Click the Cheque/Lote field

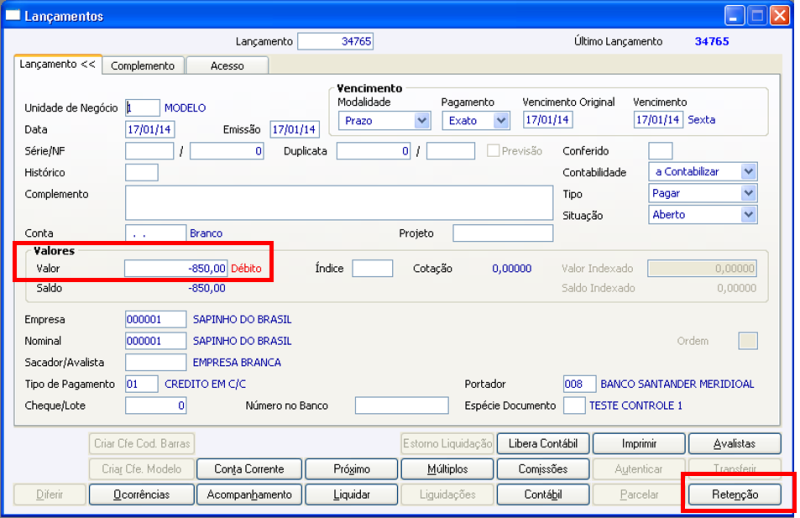pos(156,406)
